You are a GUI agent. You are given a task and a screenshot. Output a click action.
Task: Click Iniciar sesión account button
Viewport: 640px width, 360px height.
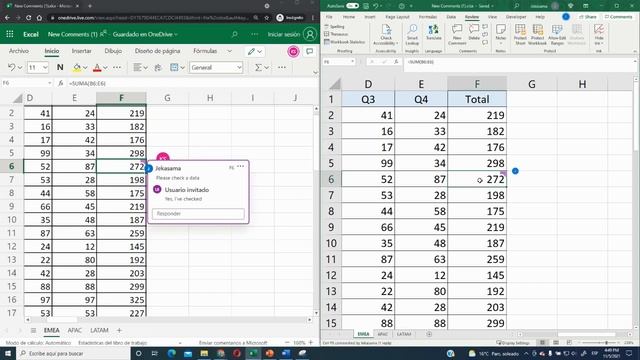(292, 34)
